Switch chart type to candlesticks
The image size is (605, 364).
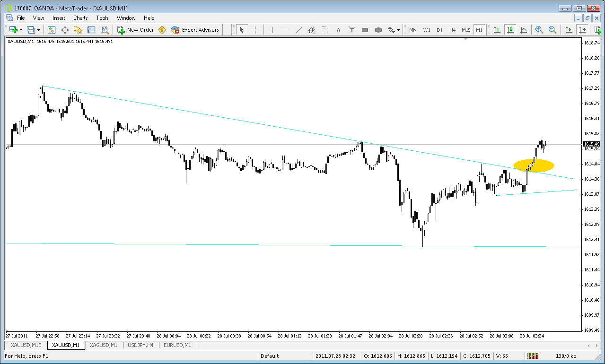(x=510, y=30)
